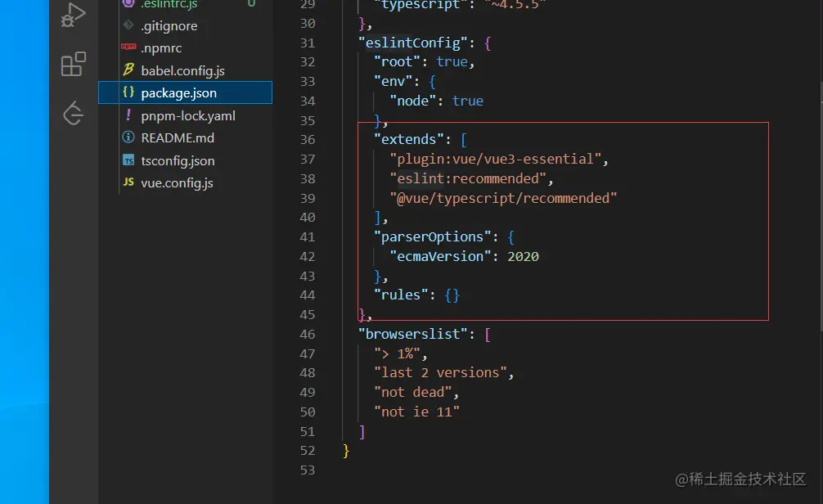This screenshot has width=823, height=504.
Task: Open tsconfig.json file
Action: (178, 160)
